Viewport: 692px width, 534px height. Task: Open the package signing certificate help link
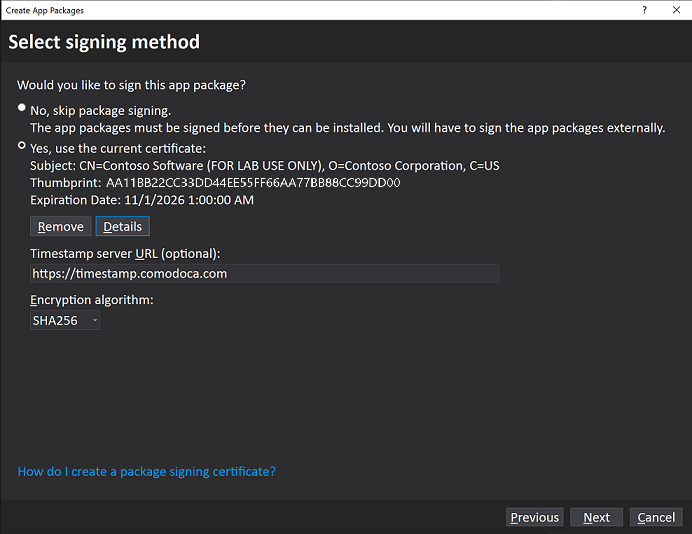click(147, 471)
